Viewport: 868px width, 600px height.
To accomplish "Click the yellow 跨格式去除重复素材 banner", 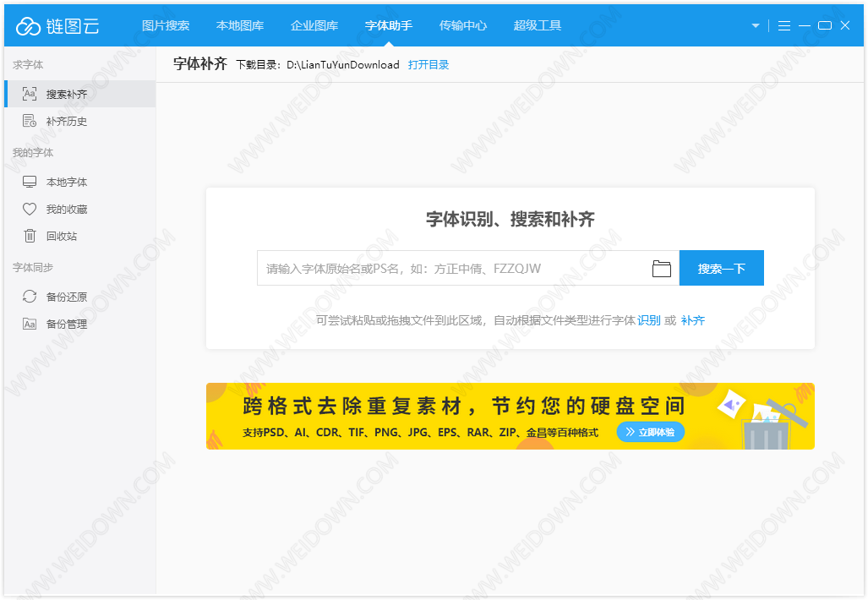I will (x=510, y=417).
